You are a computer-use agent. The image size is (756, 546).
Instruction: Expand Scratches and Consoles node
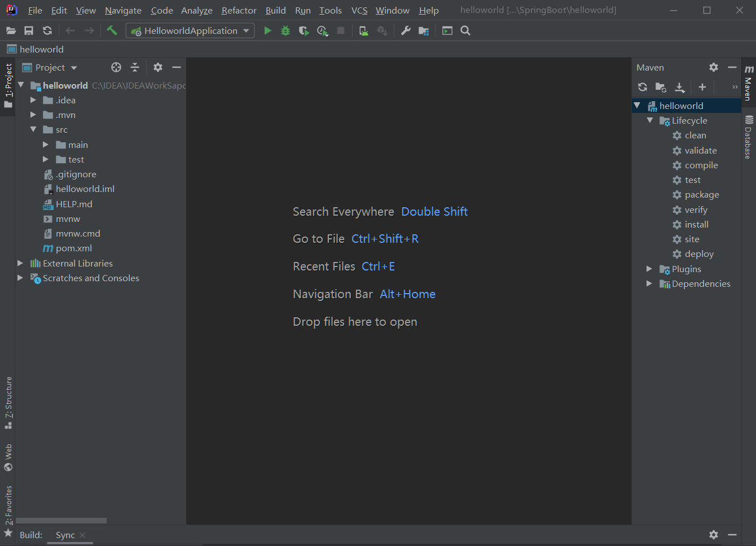[x=20, y=278]
